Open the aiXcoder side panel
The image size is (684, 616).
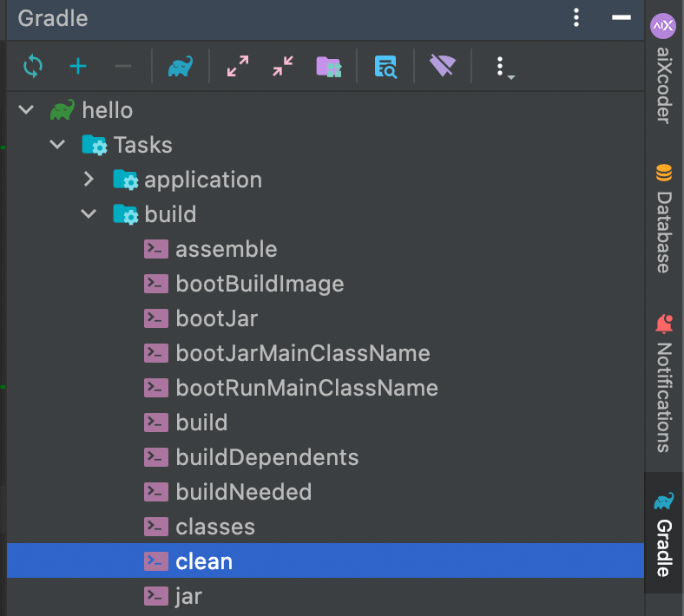pyautogui.click(x=663, y=69)
